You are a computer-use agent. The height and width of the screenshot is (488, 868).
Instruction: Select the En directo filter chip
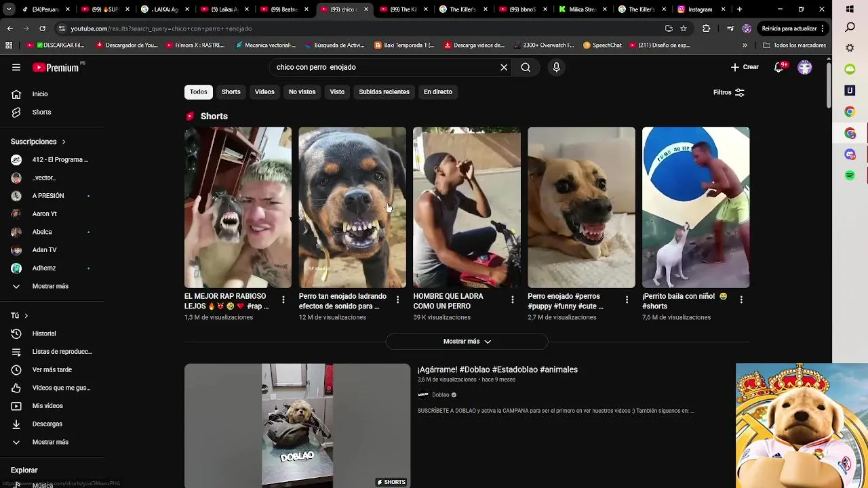pyautogui.click(x=438, y=92)
